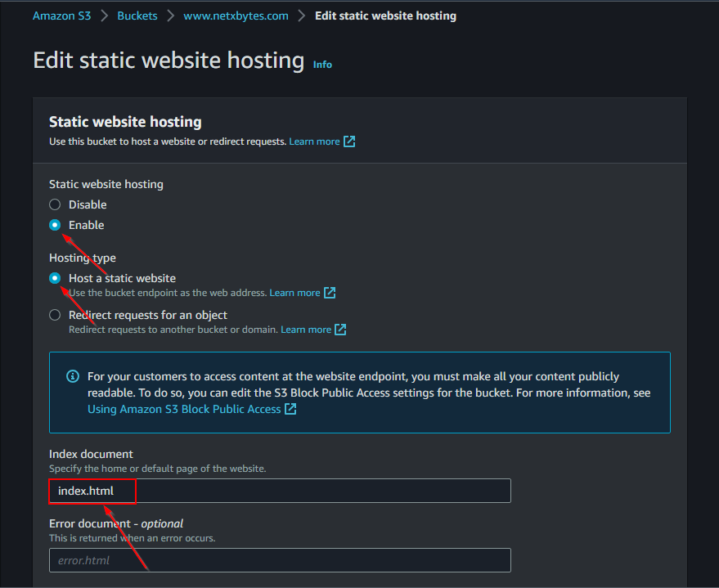Screen dimensions: 719x588
Task: Open Buckets from the breadcrumb trail
Action: pyautogui.click(x=137, y=16)
